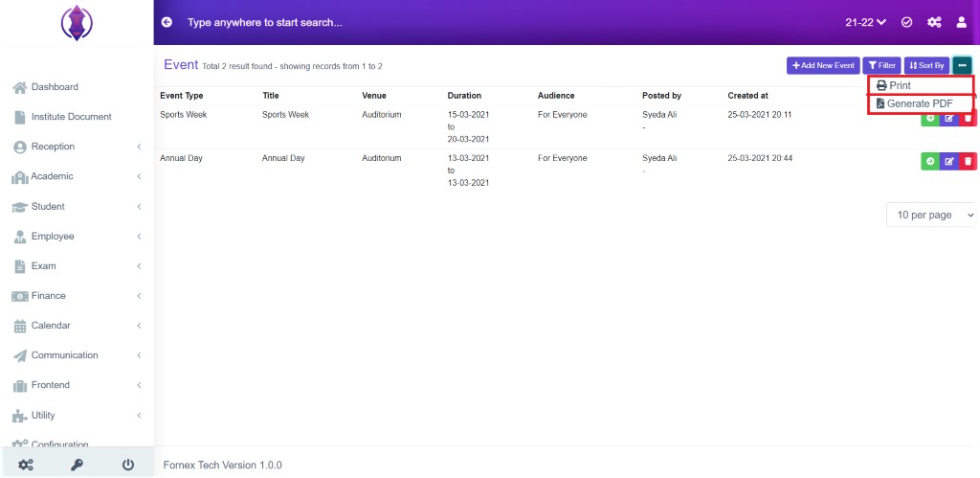The image size is (980, 478).
Task: Click the Communication paper plane icon
Action: pyautogui.click(x=20, y=355)
